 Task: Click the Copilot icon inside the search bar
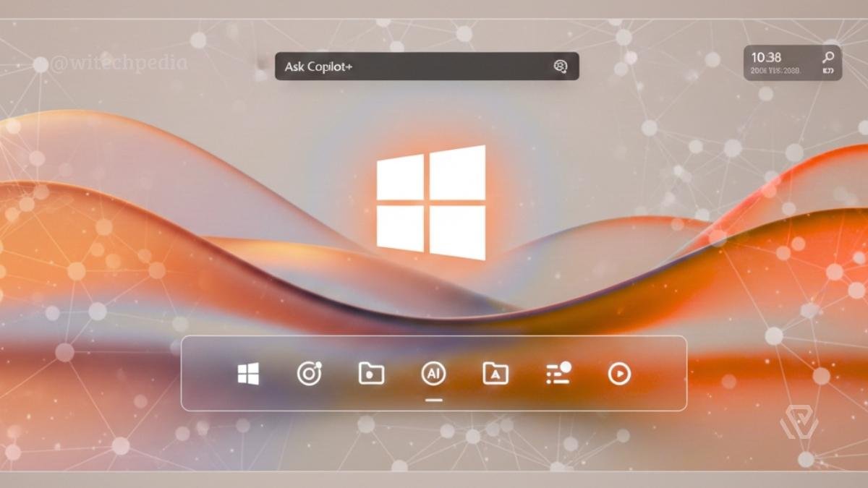561,66
